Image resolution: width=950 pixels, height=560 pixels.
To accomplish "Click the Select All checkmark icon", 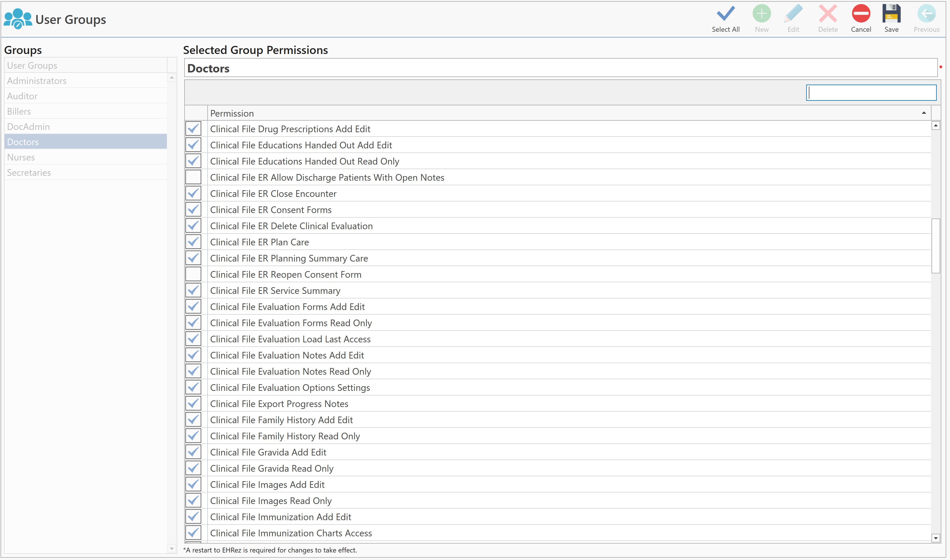I will [x=725, y=14].
